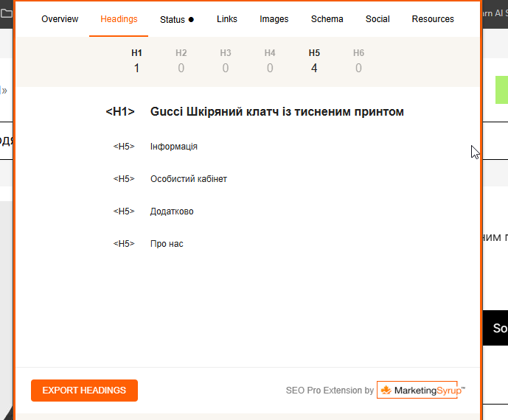Image resolution: width=508 pixels, height=420 pixels.
Task: Select the Headings tab
Action: click(x=119, y=19)
